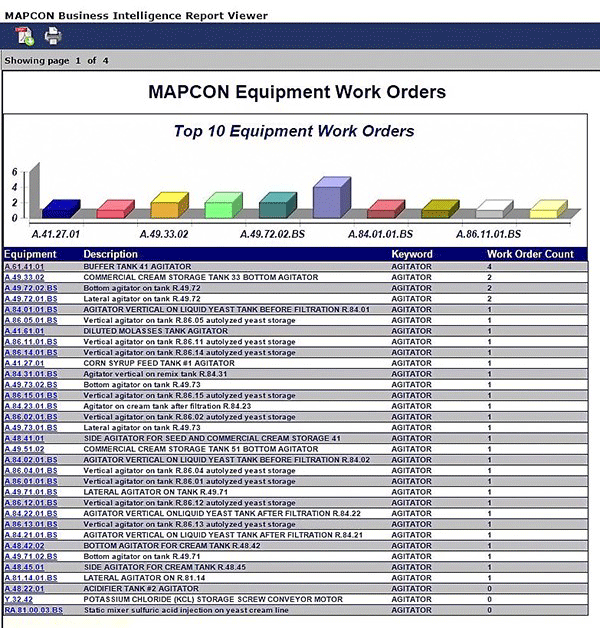Select the A.48.22.01 equipment link

[25, 589]
